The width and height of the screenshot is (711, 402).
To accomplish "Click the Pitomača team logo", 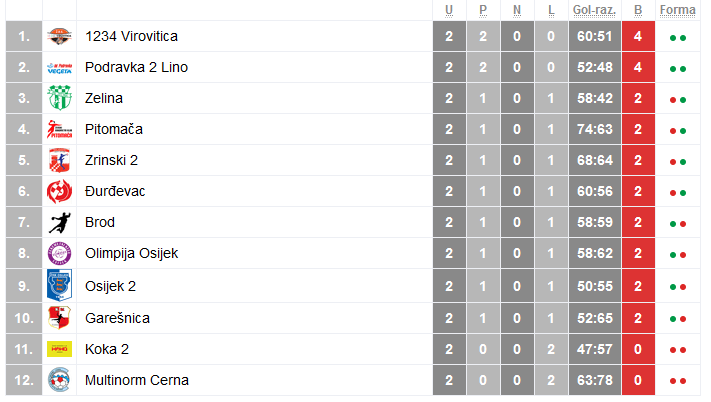I will [x=60, y=130].
